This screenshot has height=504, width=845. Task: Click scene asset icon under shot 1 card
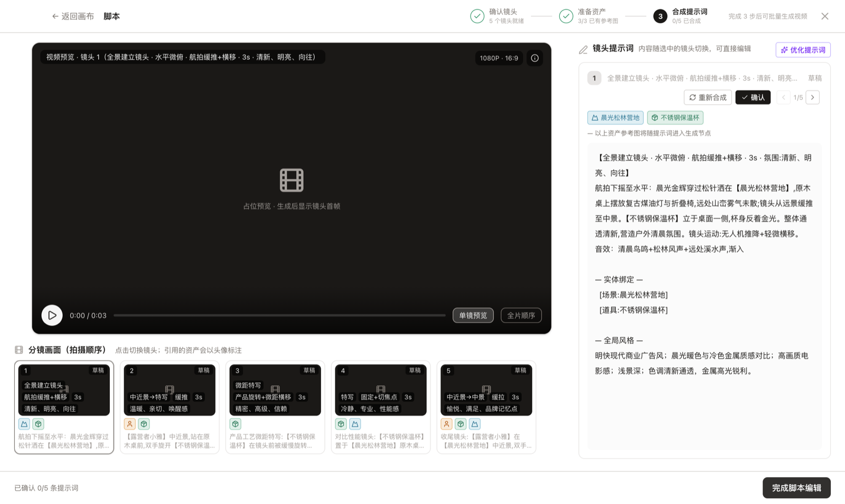pyautogui.click(x=24, y=424)
